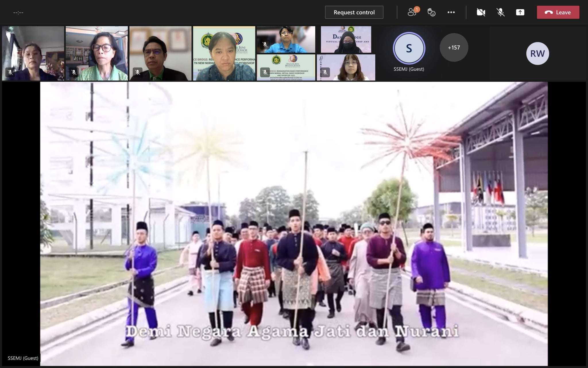Select the SSEMJ (Guest) participant avatar

click(409, 48)
